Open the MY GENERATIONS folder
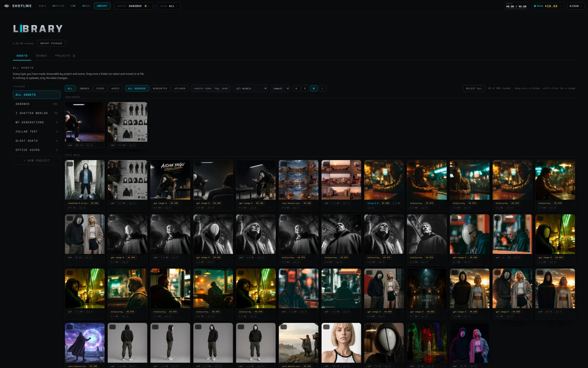 point(37,122)
